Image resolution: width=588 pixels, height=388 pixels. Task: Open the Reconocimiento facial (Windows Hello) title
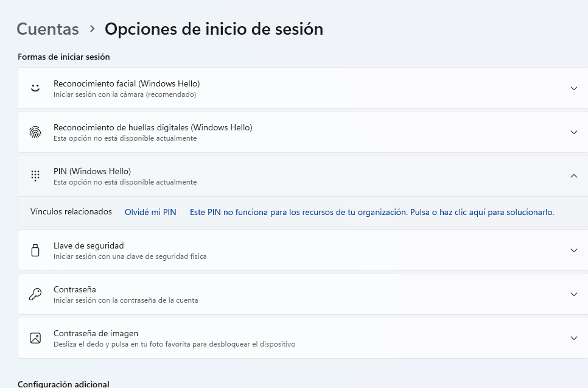[127, 83]
